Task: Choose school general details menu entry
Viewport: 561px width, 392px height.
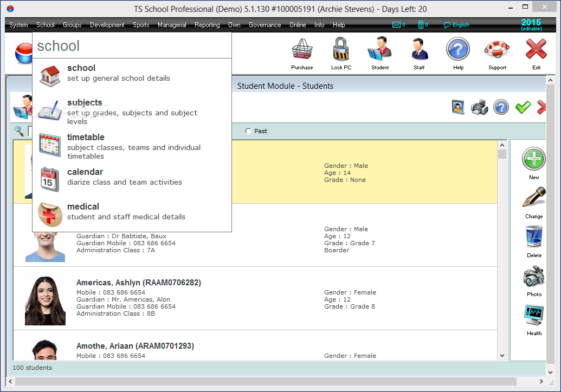Action: 132,75
